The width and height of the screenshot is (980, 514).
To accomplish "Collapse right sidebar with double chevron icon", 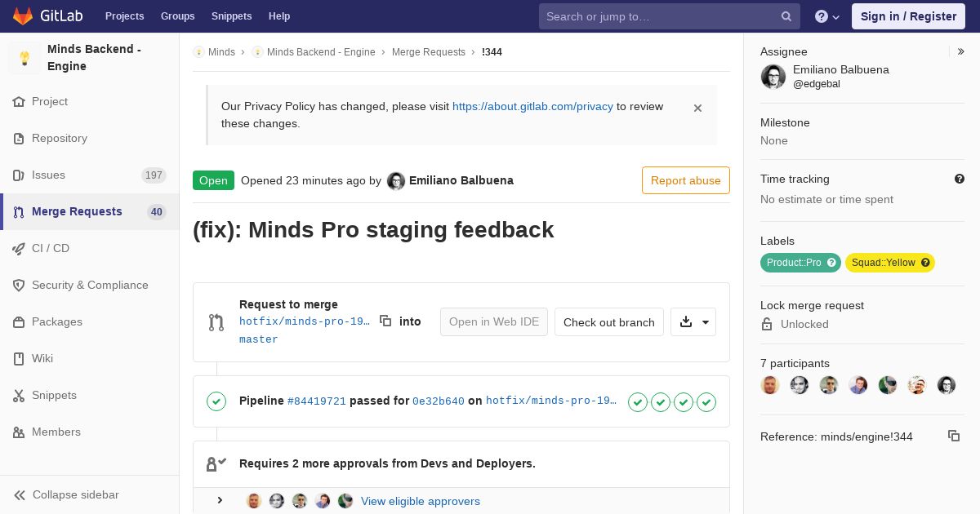I will tap(961, 51).
